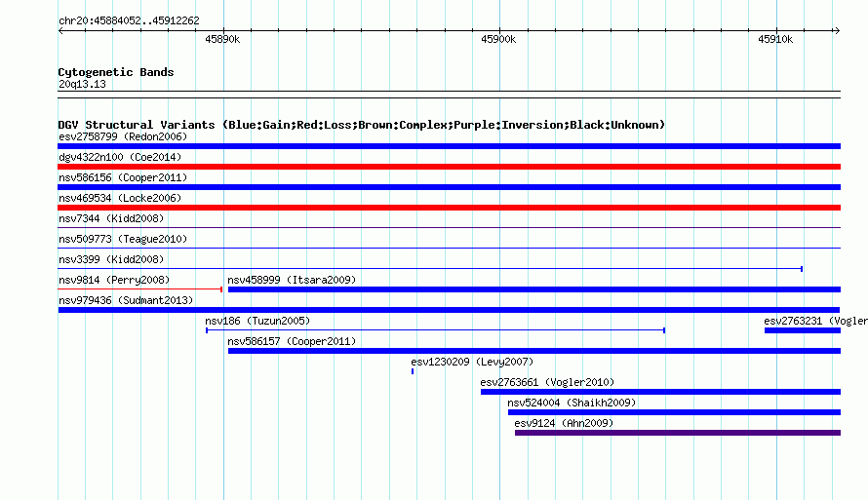This screenshot has width=868, height=500.
Task: Click the 45900k ruler label
Action: [x=498, y=39]
